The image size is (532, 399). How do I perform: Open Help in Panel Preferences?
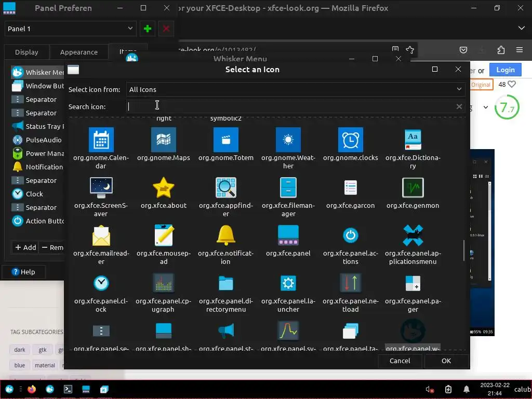coord(23,272)
